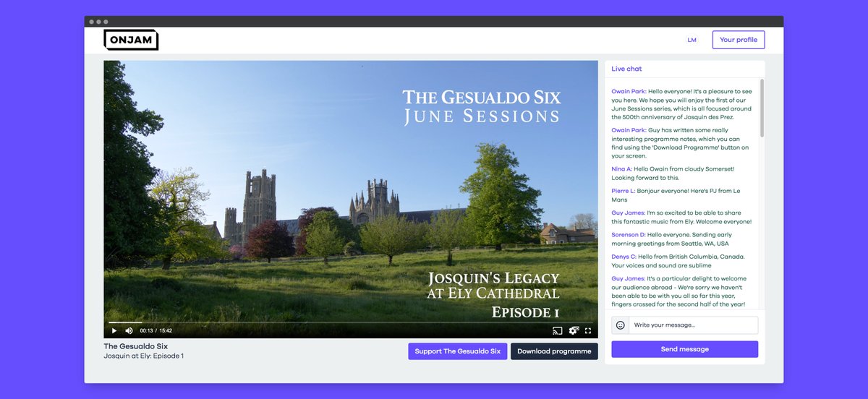Screen dimensions: 868x399
Task: Click Nina A's chat name
Action: pos(621,169)
